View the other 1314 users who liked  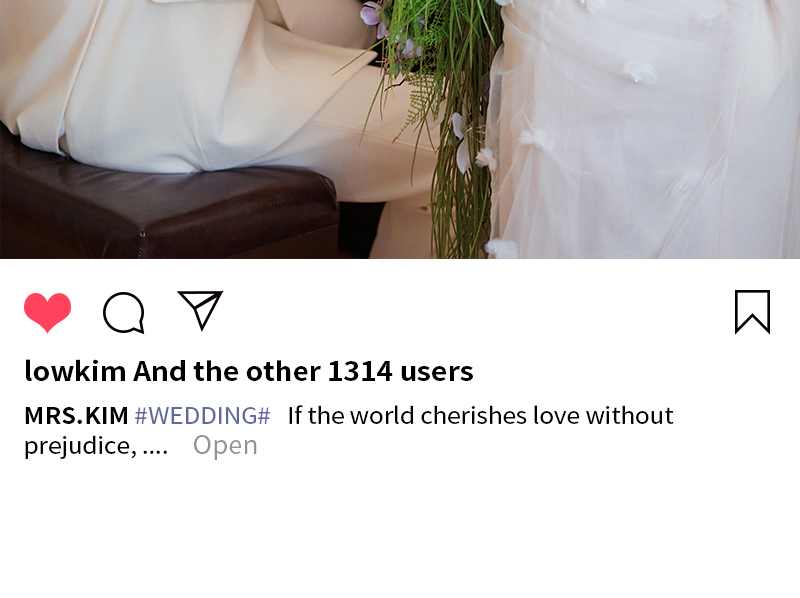coord(303,371)
